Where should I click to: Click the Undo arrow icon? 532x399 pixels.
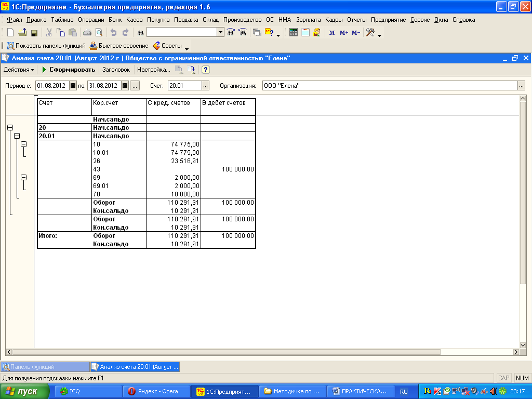point(113,33)
